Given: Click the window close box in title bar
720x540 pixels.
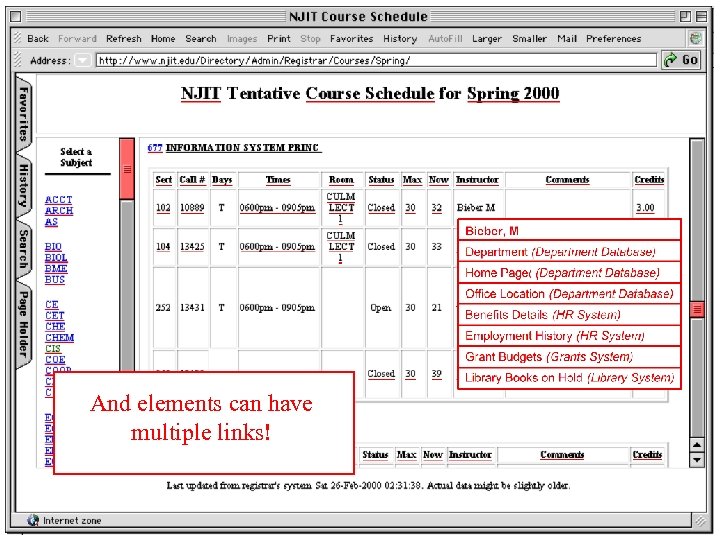Looking at the screenshot, I should pos(16,17).
